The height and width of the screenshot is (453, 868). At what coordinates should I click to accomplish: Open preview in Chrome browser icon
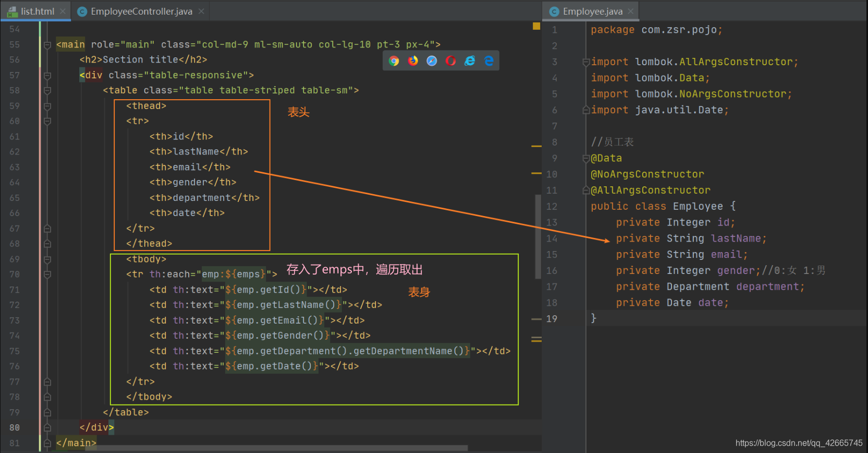[394, 61]
